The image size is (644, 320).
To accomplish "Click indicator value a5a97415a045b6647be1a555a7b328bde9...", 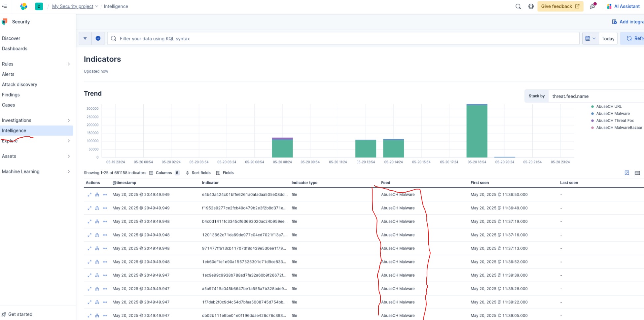I will (x=244, y=289).
